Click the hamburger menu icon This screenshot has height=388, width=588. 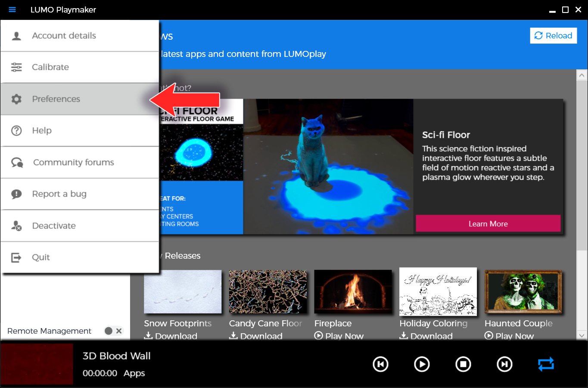coord(12,9)
